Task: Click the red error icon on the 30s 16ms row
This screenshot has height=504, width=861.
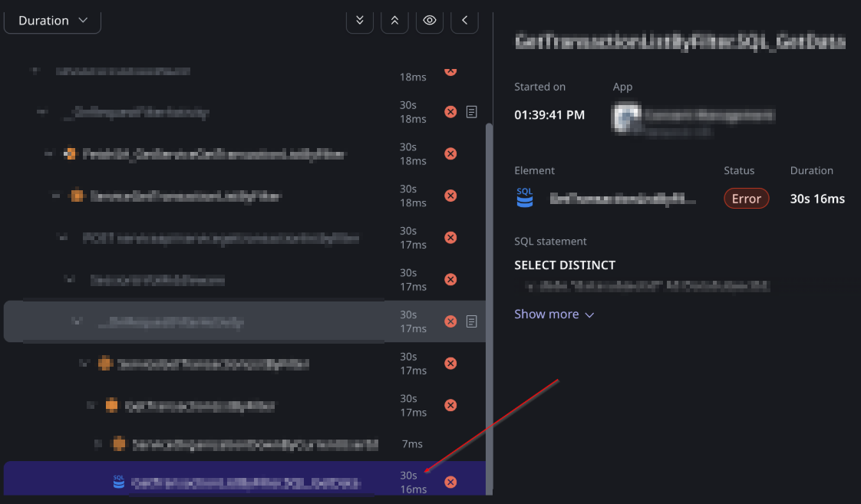Action: pyautogui.click(x=450, y=482)
